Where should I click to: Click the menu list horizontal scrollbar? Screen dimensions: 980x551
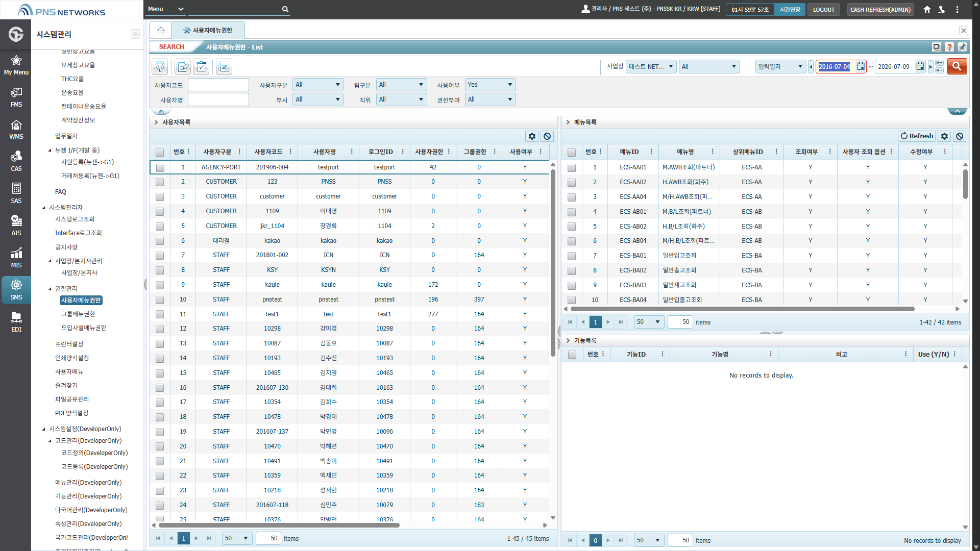coord(742,309)
